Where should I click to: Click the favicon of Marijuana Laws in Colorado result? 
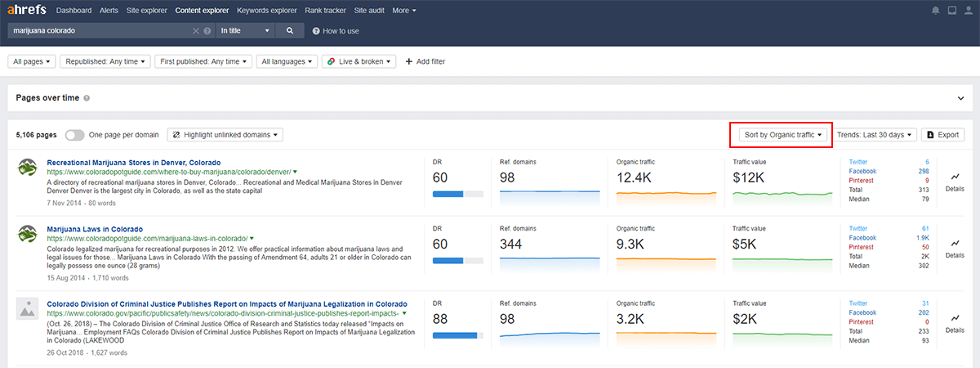(28, 234)
